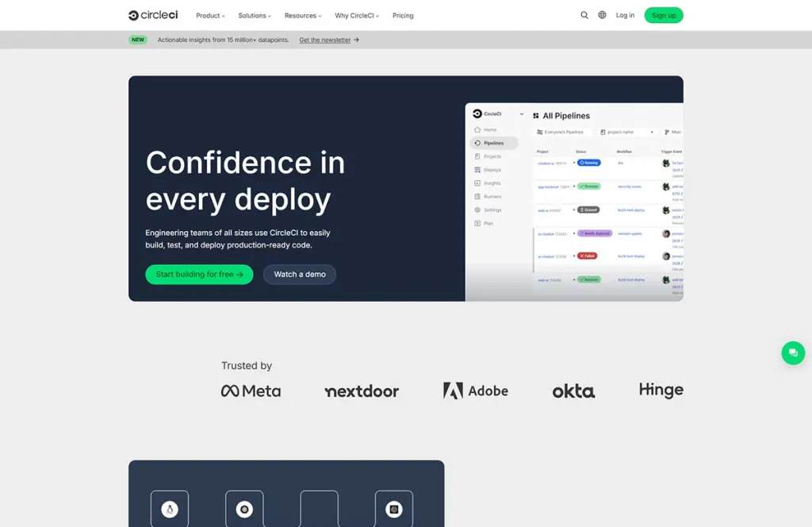Open the CircleCI org chevron in demo
Image resolution: width=812 pixels, height=527 pixels.
point(522,114)
